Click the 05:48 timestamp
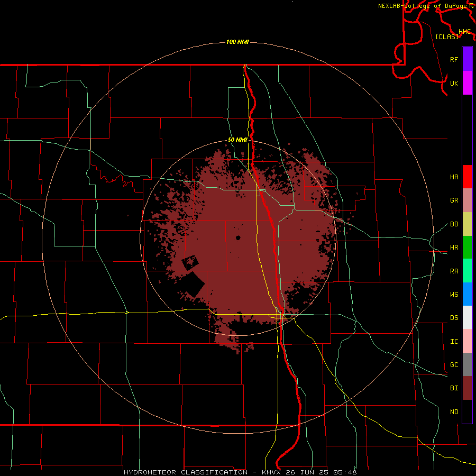 345,472
